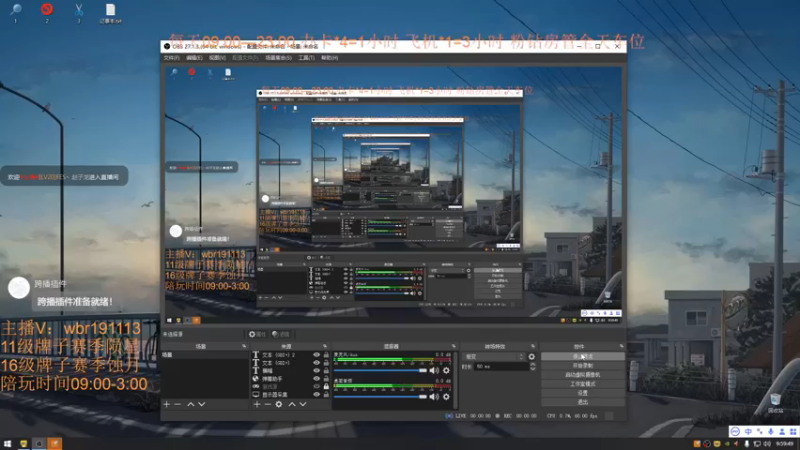Pop out the scenes dock panel
The image size is (800, 450).
click(244, 346)
